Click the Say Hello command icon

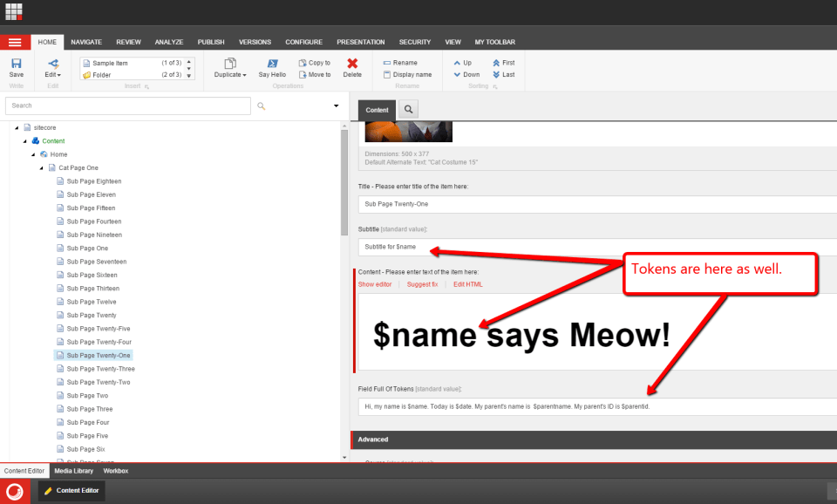point(272,65)
